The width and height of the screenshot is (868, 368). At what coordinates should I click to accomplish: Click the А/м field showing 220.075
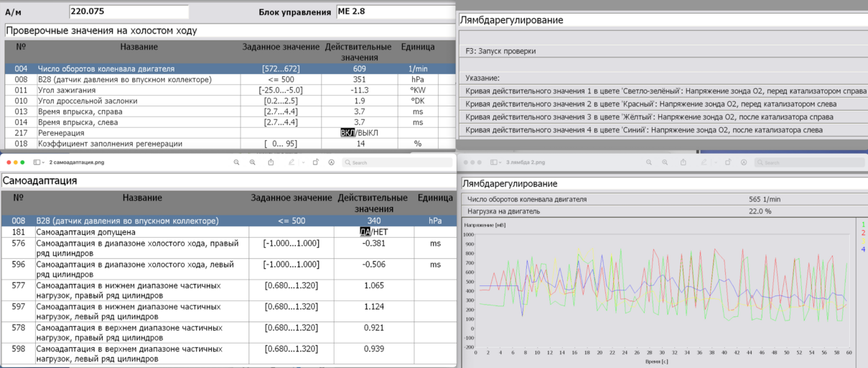(x=129, y=12)
